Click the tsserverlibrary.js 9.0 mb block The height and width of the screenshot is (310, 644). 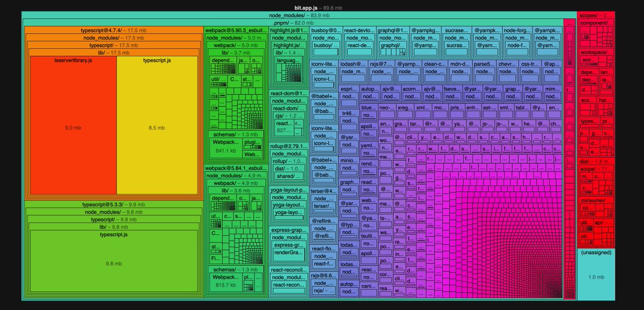73,124
